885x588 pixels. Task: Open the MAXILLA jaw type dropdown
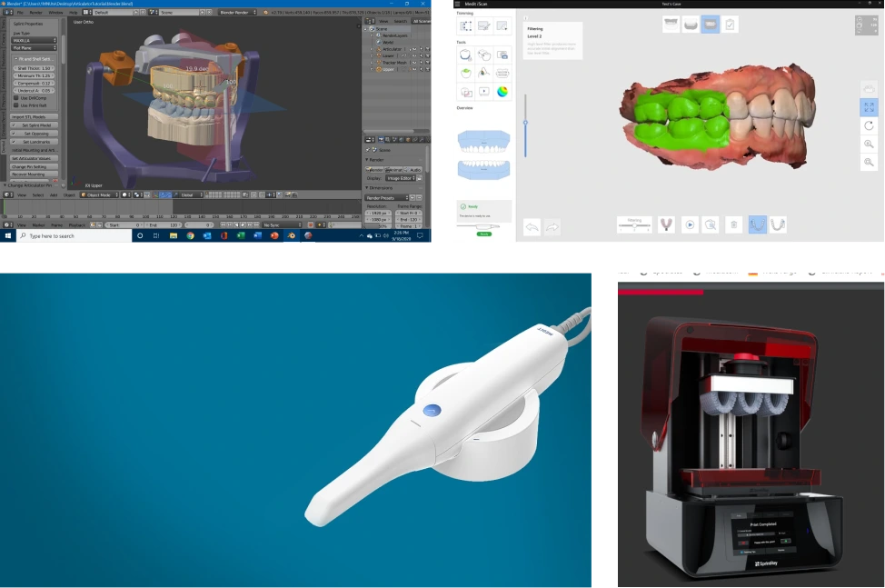[x=35, y=41]
